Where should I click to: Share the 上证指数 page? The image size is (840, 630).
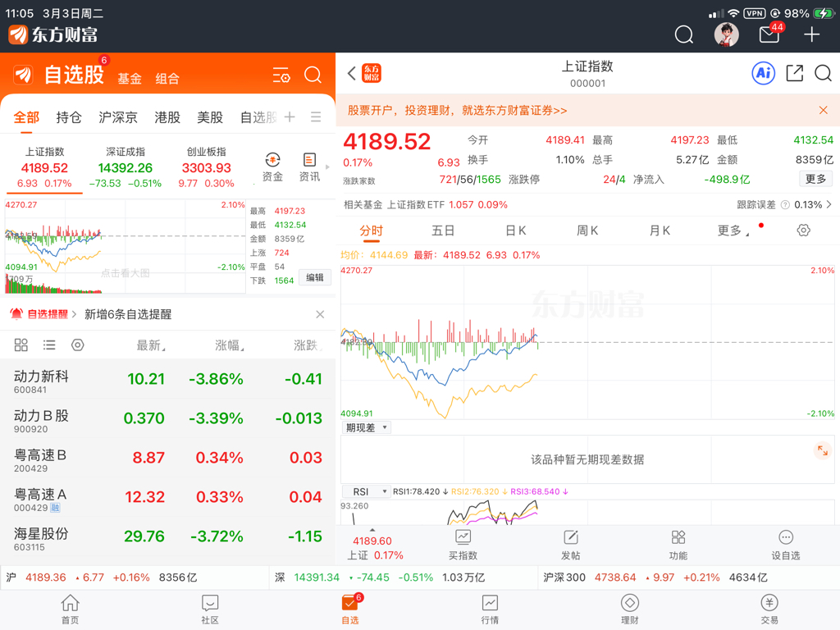coord(794,73)
